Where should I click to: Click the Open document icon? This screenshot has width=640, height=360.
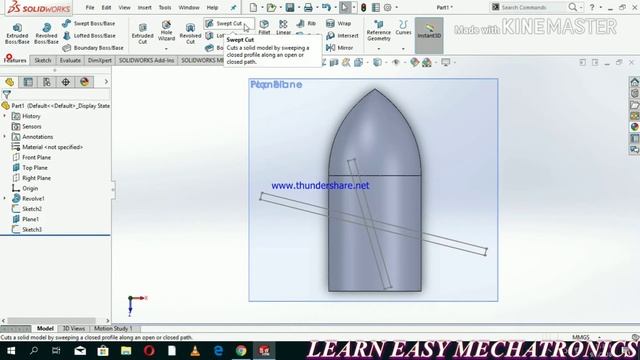click(x=271, y=7)
